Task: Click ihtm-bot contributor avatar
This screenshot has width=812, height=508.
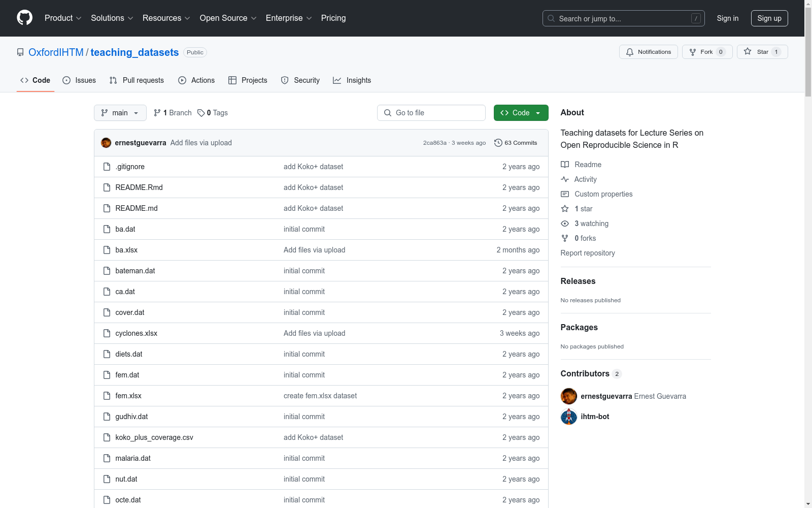Action: click(569, 417)
